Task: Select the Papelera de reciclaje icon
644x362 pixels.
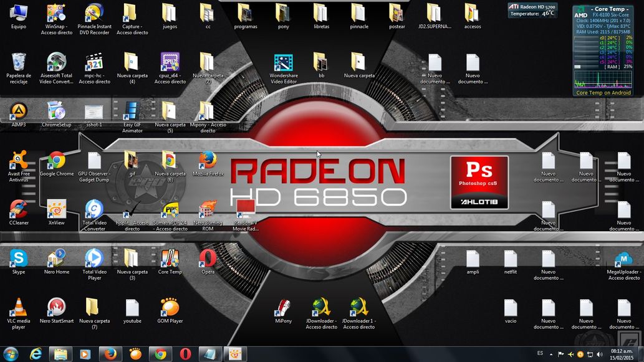Action: click(x=19, y=62)
